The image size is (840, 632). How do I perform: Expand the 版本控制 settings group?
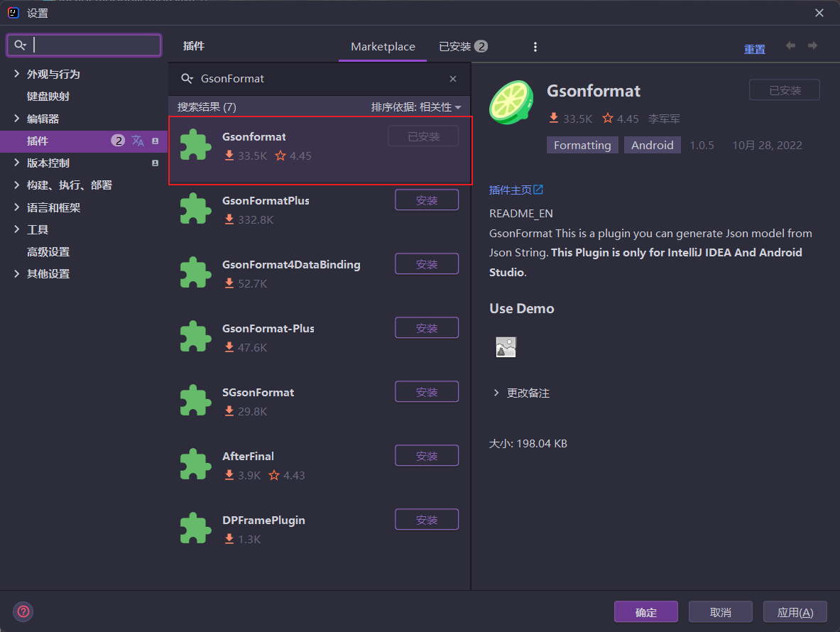(16, 163)
